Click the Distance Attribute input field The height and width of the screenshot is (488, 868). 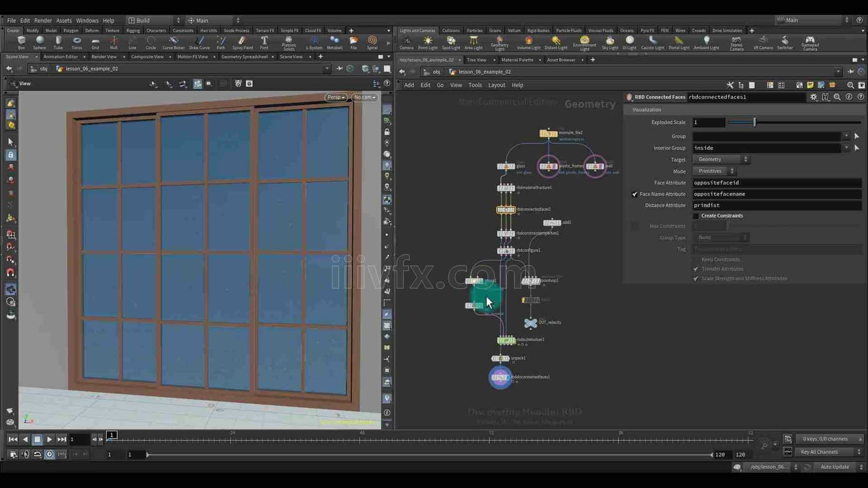(x=777, y=205)
